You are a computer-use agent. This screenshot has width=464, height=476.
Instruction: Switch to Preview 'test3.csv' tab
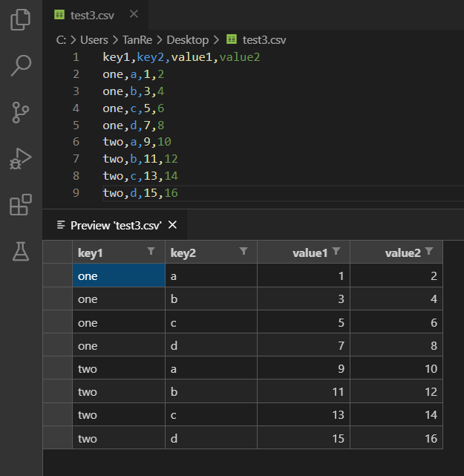[x=115, y=225]
